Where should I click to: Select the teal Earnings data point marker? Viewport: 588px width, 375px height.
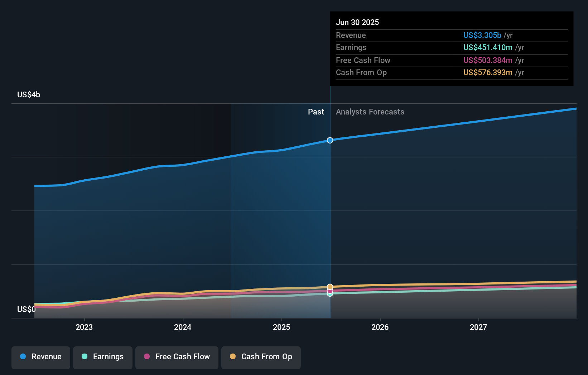(330, 294)
